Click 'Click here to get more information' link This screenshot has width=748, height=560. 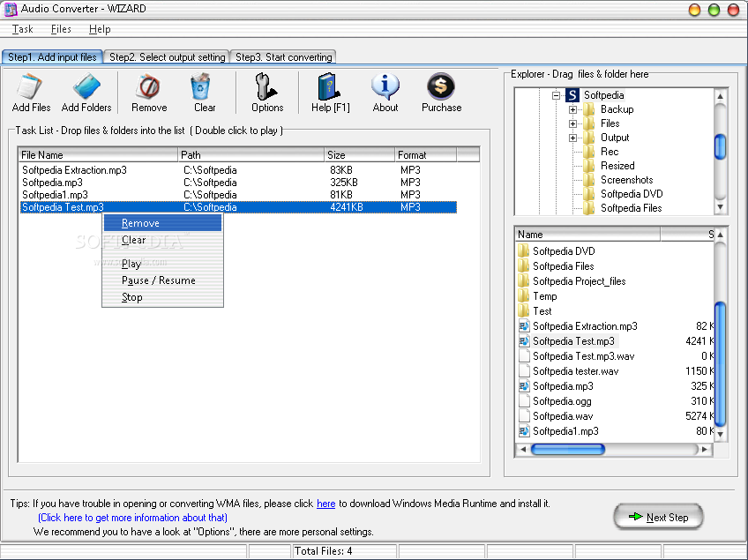[132, 518]
